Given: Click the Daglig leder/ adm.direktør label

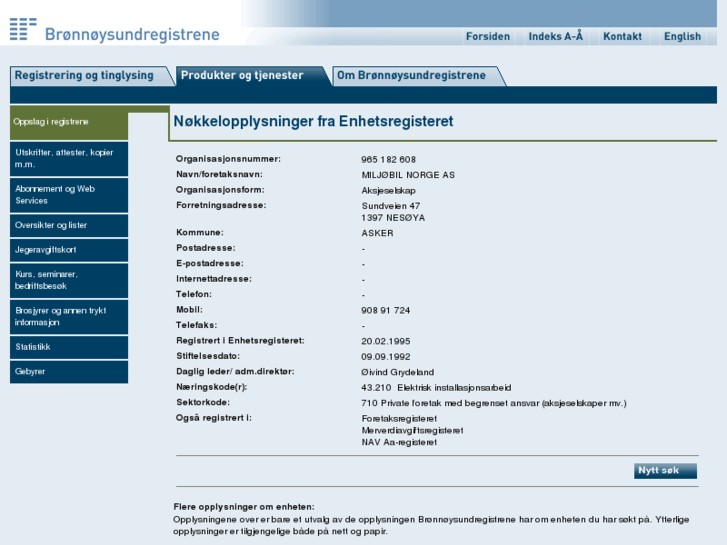Looking at the screenshot, I should click(235, 372).
